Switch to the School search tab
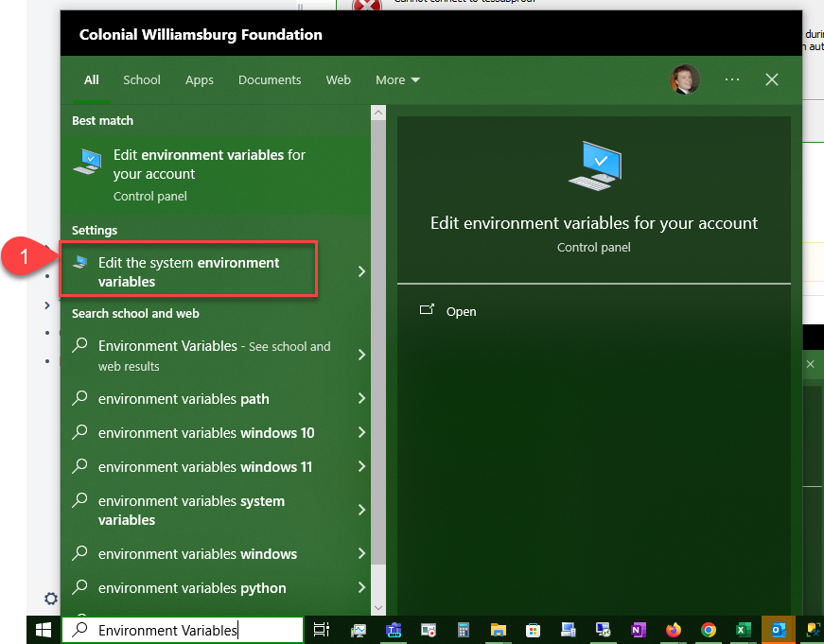 141,79
